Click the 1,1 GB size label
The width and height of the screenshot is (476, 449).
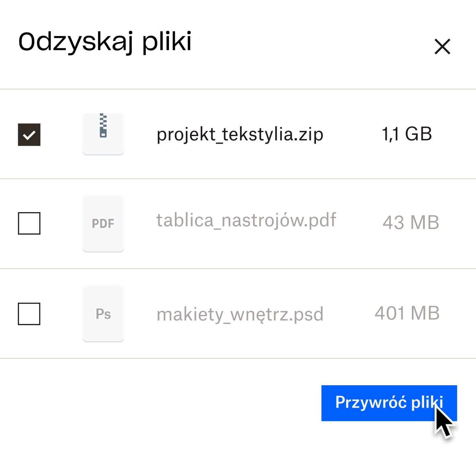point(407,134)
